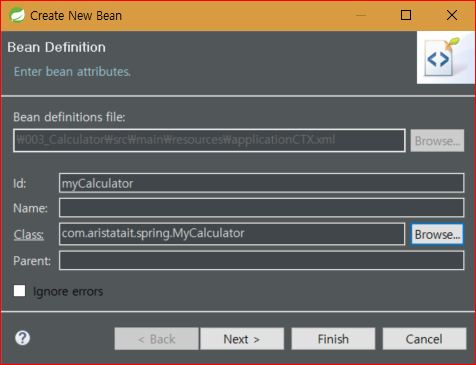This screenshot has height=365, width=476.
Task: Click the 'Bean Definition' heading
Action: pyautogui.click(x=56, y=47)
